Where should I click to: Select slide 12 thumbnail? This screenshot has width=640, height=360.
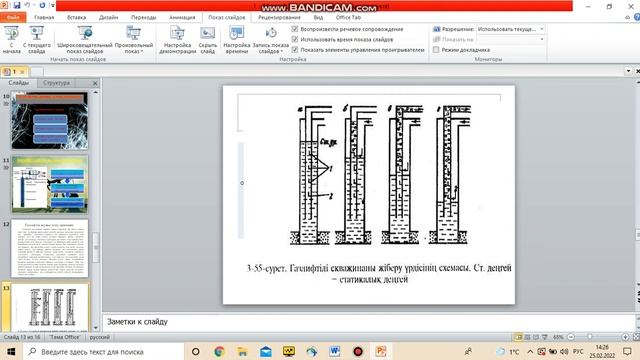pyautogui.click(x=49, y=248)
